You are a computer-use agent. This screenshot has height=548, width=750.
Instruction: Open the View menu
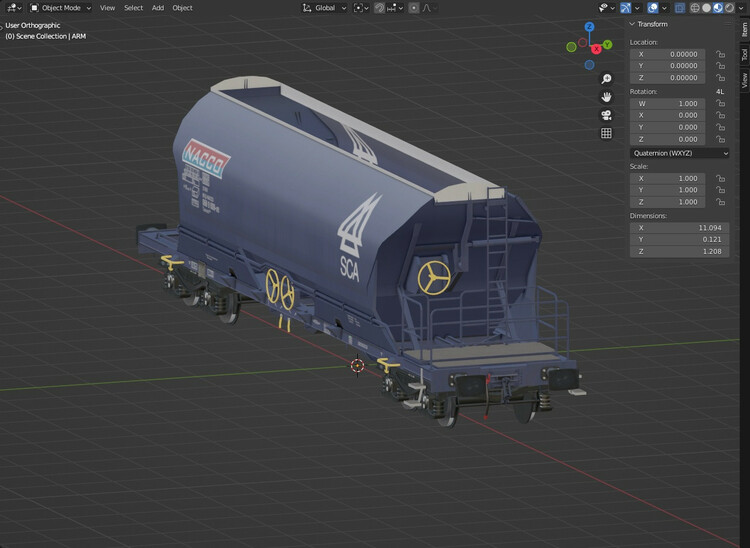tap(107, 8)
